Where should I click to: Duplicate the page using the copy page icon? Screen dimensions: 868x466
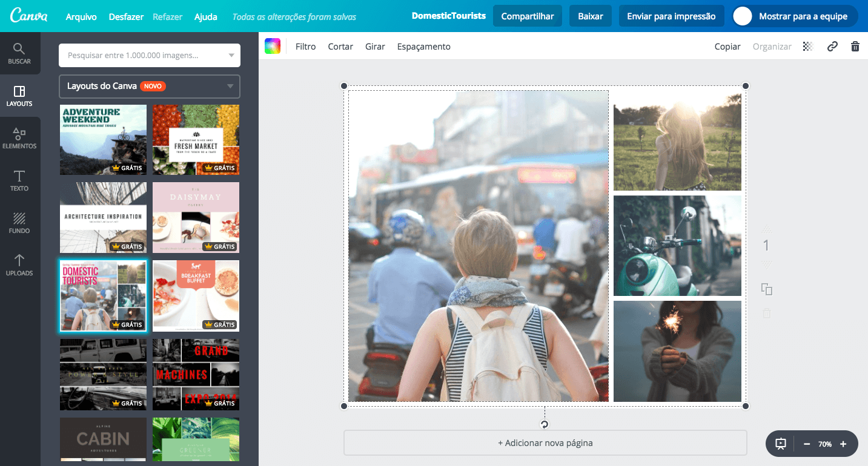766,289
